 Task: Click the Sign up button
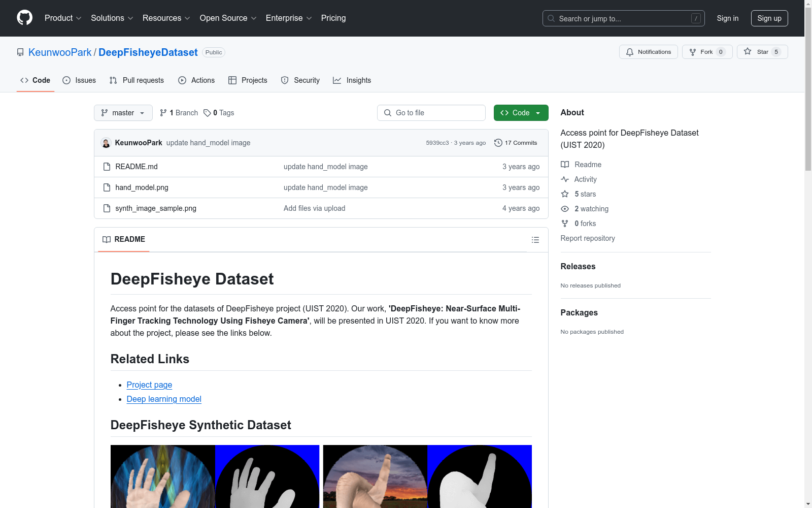pyautogui.click(x=769, y=18)
